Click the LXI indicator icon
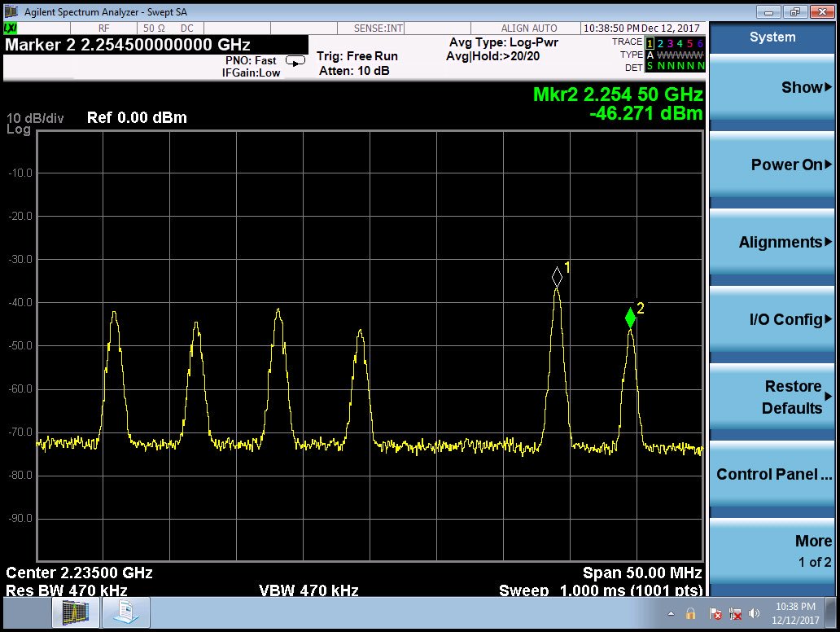This screenshot has height=632, width=840. (11, 28)
